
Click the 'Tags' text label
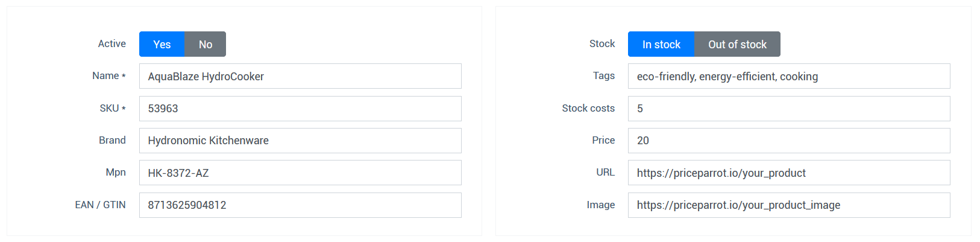coord(603,76)
